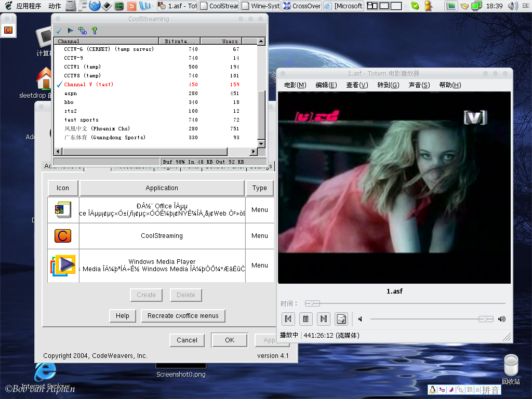Click the language encoding icon in CoolStreaming toolbar
This screenshot has width=532, height=399.
[x=83, y=31]
